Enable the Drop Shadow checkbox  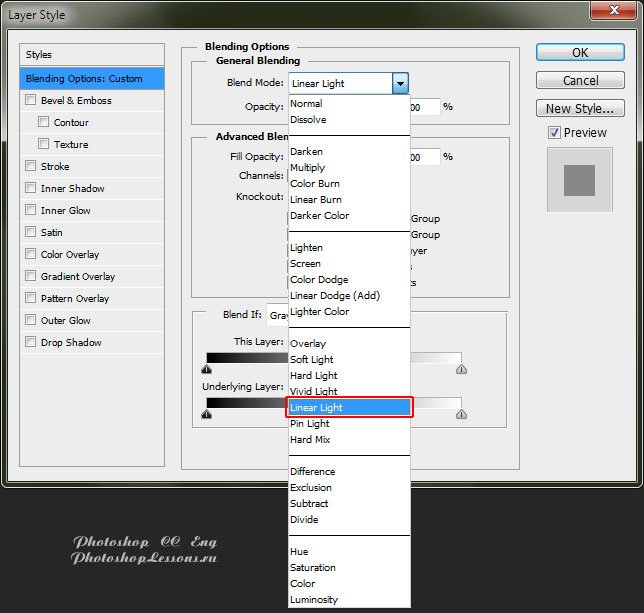(x=31, y=343)
